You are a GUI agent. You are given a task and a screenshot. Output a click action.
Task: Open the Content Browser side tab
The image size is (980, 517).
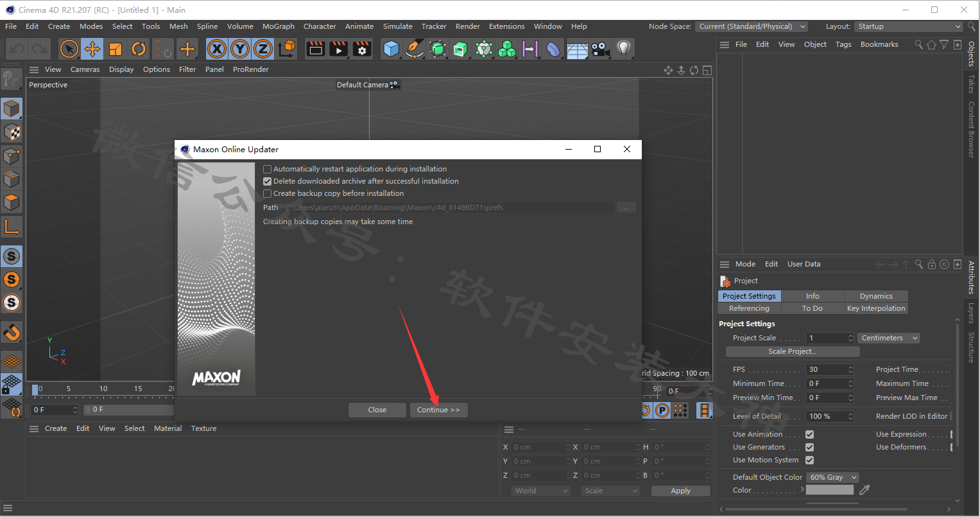pyautogui.click(x=971, y=130)
